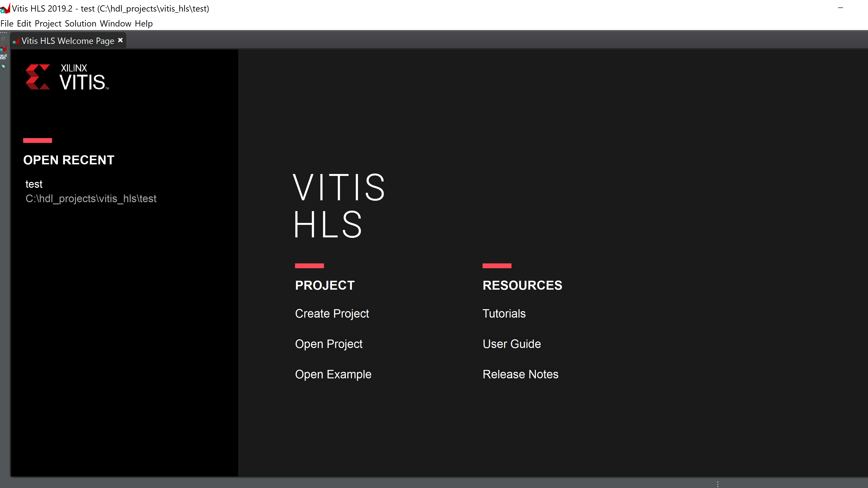Open the Debug perspective bug icon
Image resolution: width=868 pixels, height=488 pixels.
coord(3,66)
